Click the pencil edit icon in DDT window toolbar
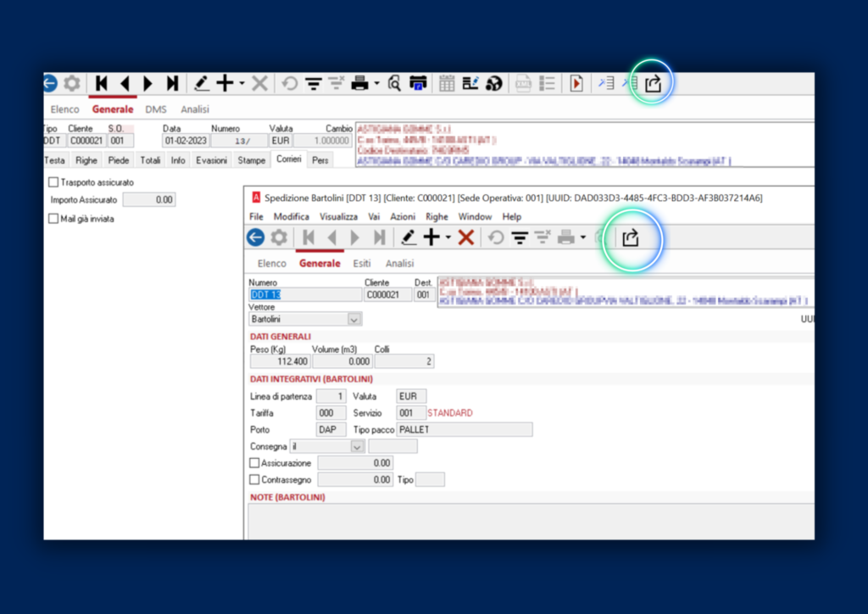The image size is (868, 614). tap(201, 84)
